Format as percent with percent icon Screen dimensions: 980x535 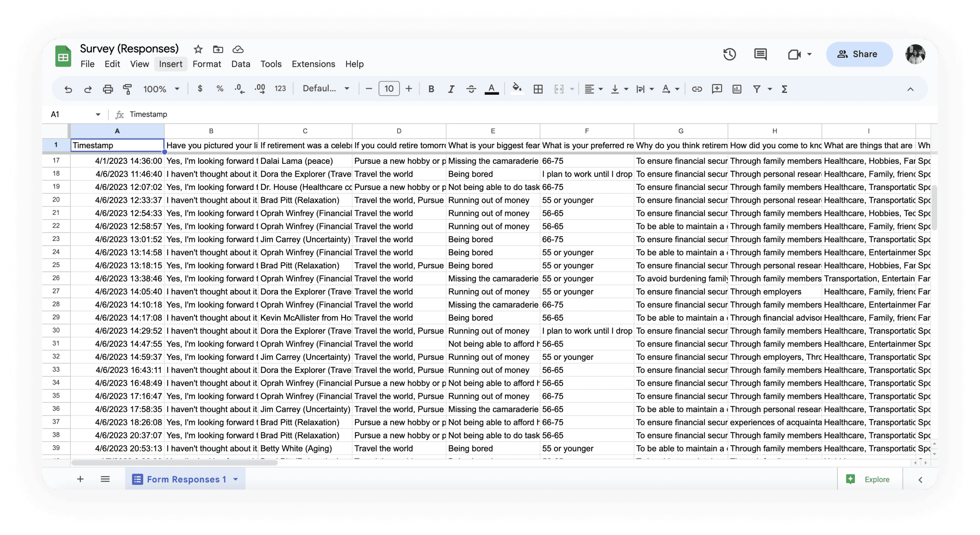pyautogui.click(x=220, y=89)
